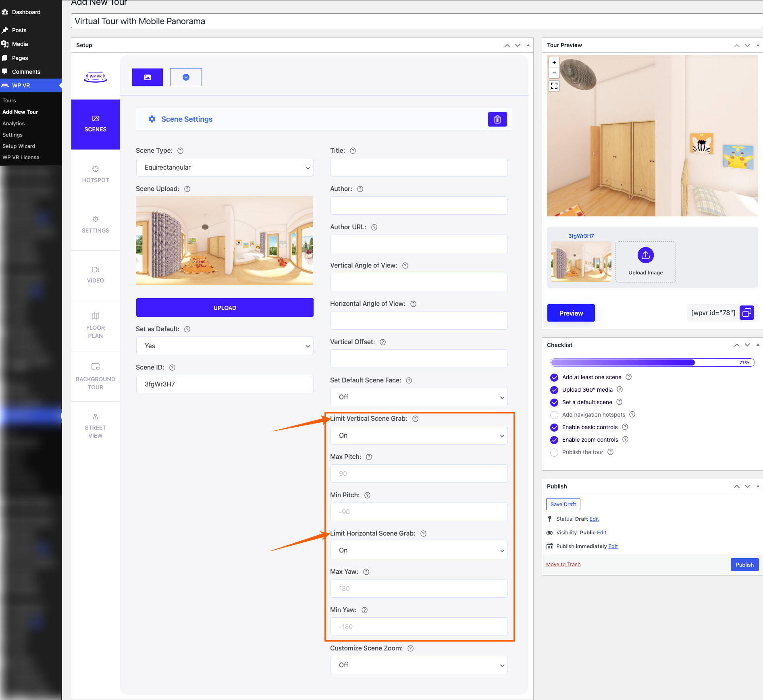This screenshot has height=700, width=763.
Task: Expand the Limit Vertical Scene Grab dropdown
Action: 419,435
